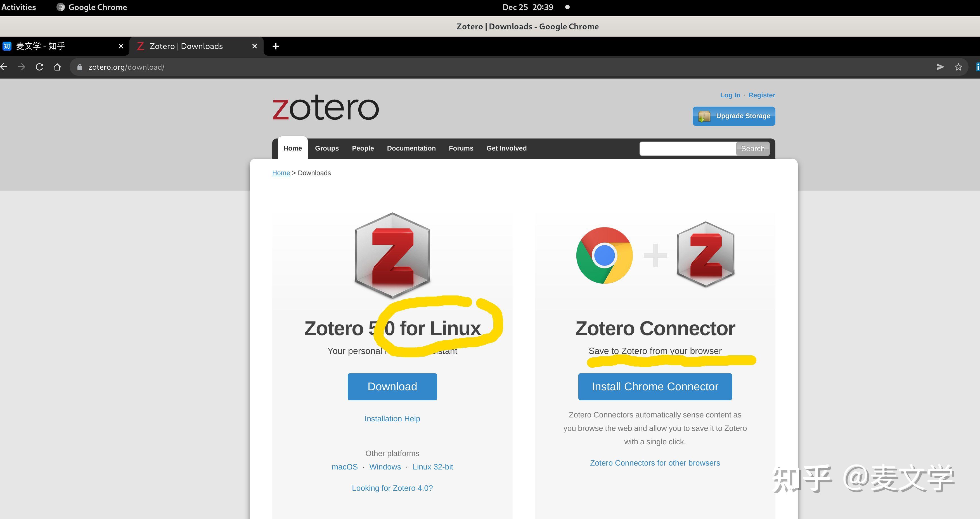
Task: Open the Installation Help link
Action: point(392,419)
